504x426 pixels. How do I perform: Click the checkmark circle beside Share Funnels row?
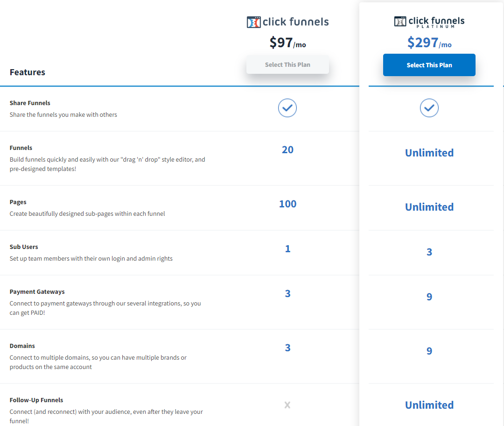(287, 108)
